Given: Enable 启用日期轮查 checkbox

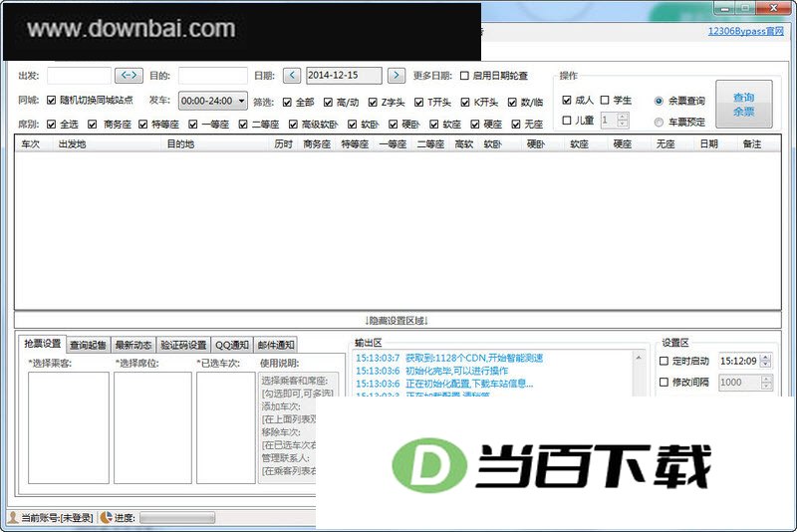Looking at the screenshot, I should pyautogui.click(x=464, y=75).
